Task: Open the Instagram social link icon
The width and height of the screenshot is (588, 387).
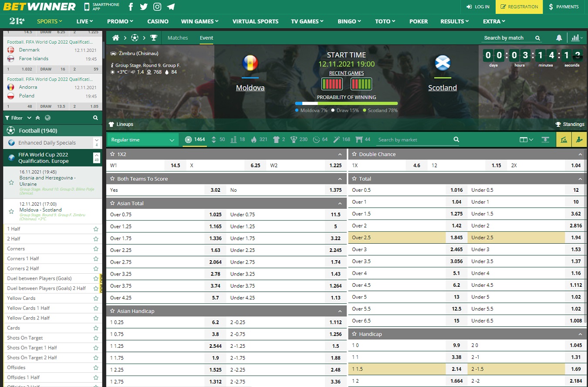Action: click(x=157, y=7)
